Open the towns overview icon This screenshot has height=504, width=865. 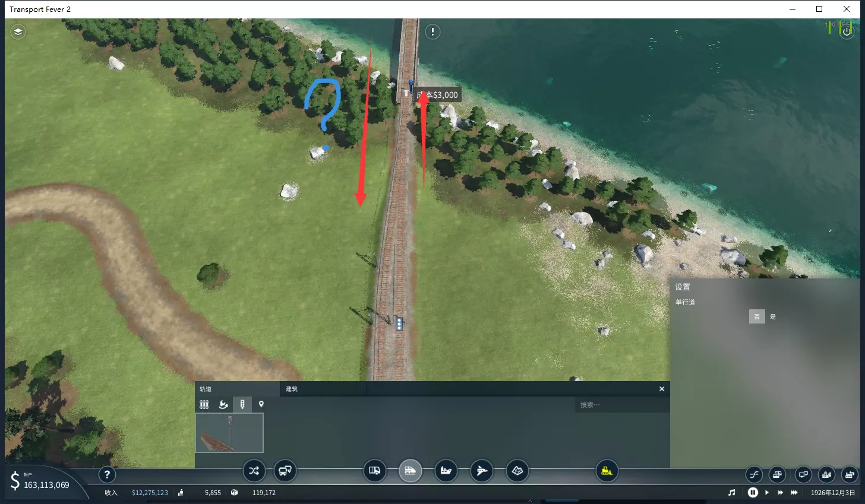pos(826,474)
